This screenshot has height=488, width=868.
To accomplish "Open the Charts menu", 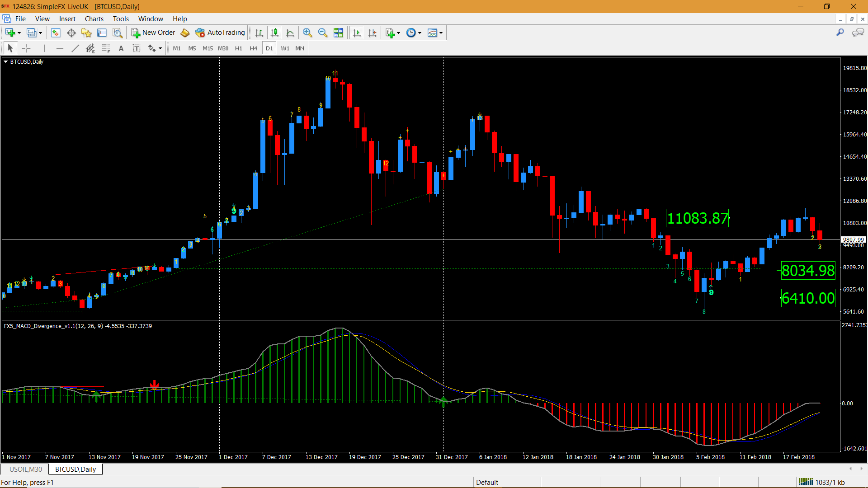I will click(94, 19).
